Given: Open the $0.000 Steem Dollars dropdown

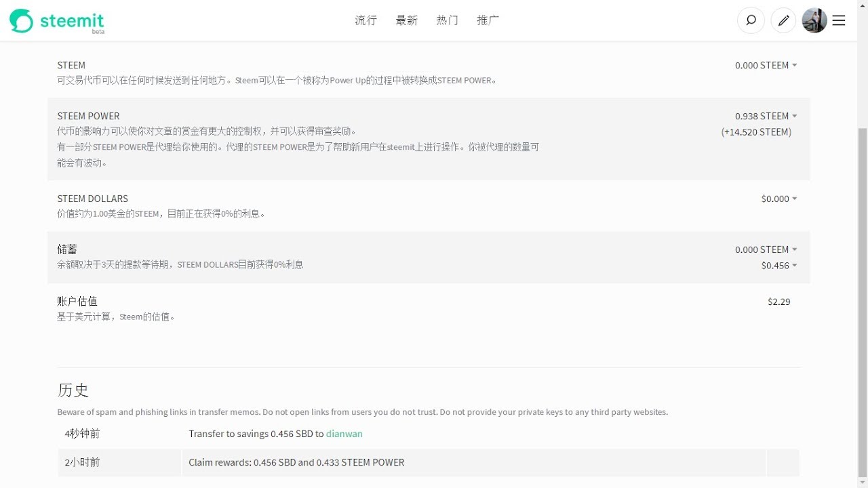Looking at the screenshot, I should (779, 199).
